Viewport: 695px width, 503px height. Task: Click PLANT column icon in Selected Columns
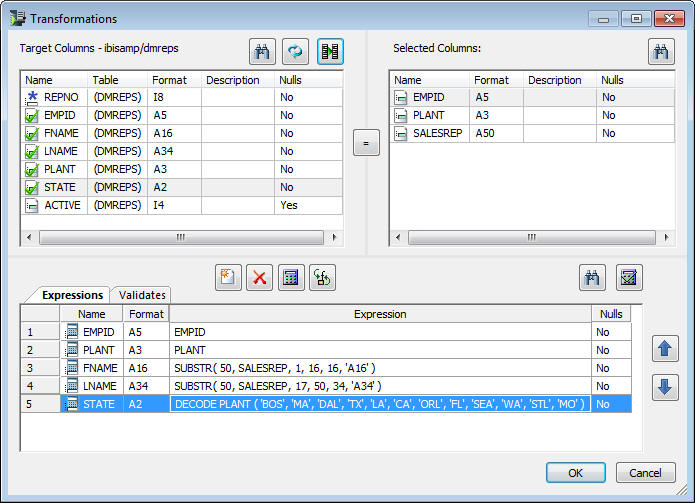tap(401, 116)
